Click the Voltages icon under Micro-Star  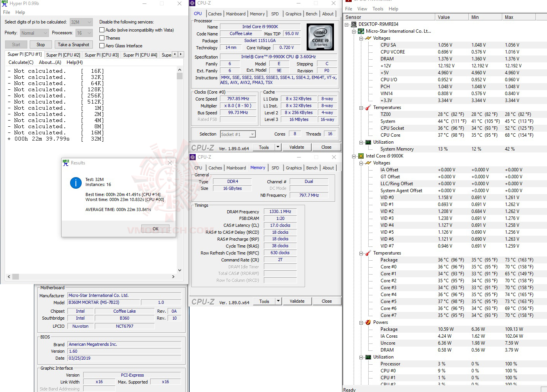pos(368,38)
